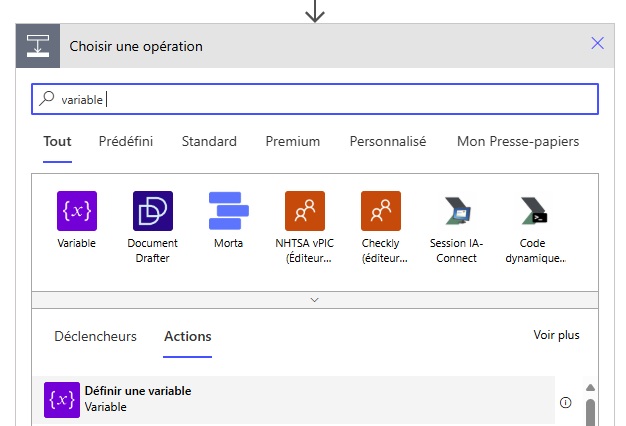Click the info icon for Définir une variable
The width and height of the screenshot is (626, 426).
tap(566, 402)
